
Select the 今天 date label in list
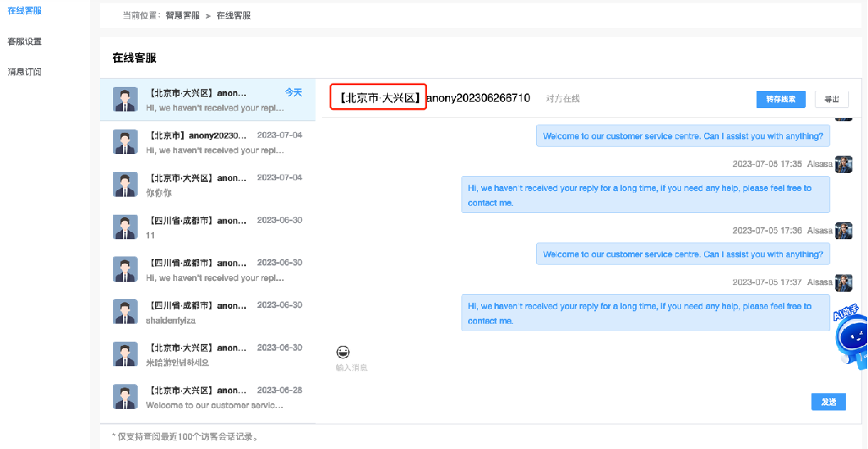pyautogui.click(x=293, y=93)
